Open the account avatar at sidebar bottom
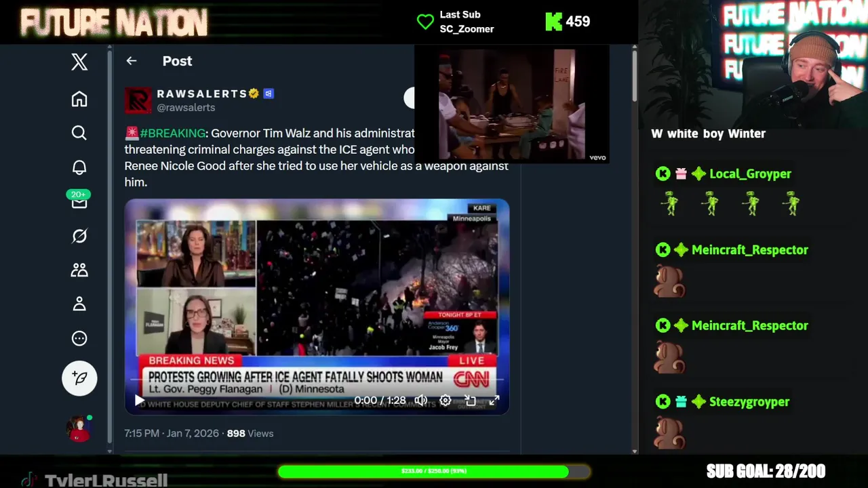Image resolution: width=868 pixels, height=488 pixels. [x=79, y=429]
